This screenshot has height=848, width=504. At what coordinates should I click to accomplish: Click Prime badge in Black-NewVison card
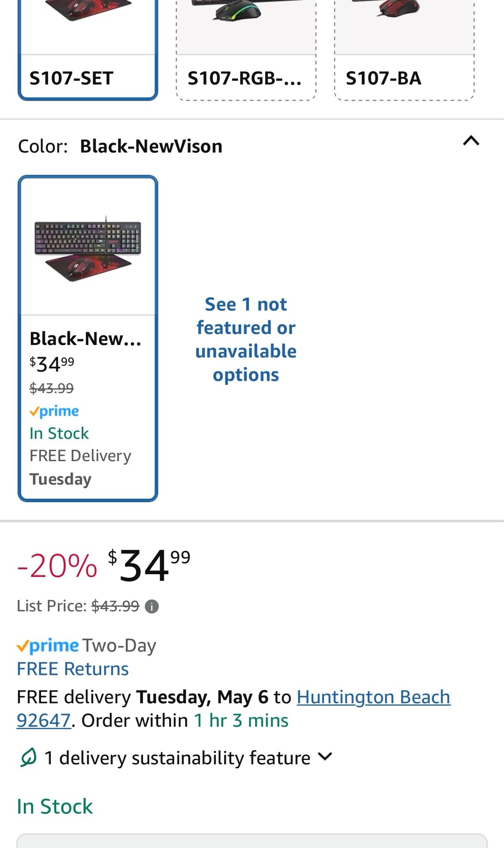(x=54, y=411)
